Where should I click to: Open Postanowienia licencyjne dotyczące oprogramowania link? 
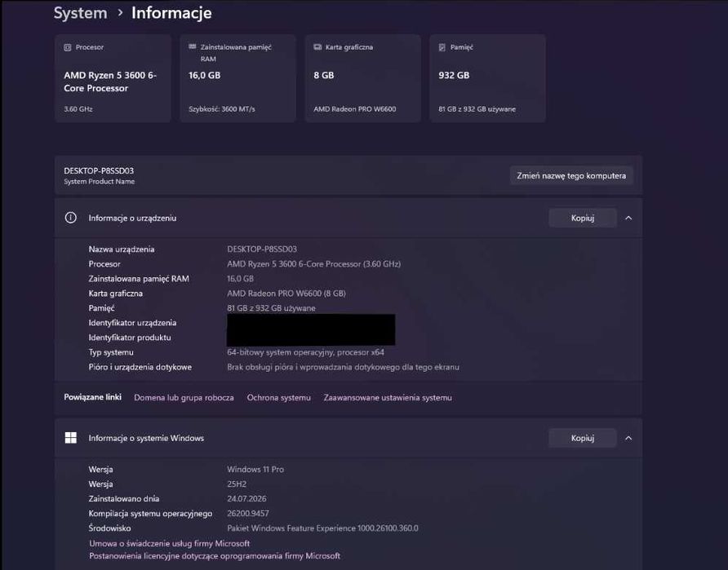[x=215, y=555]
